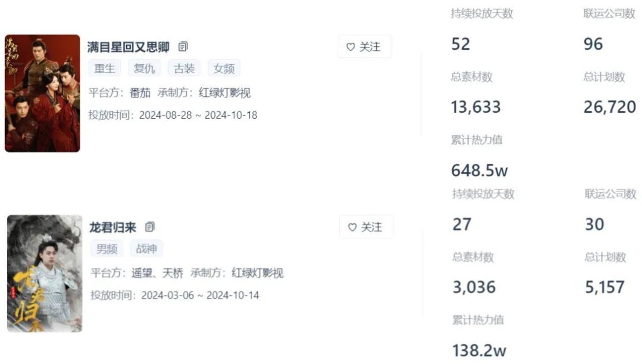Click the 648.5w cumulative heat value

pos(480,171)
